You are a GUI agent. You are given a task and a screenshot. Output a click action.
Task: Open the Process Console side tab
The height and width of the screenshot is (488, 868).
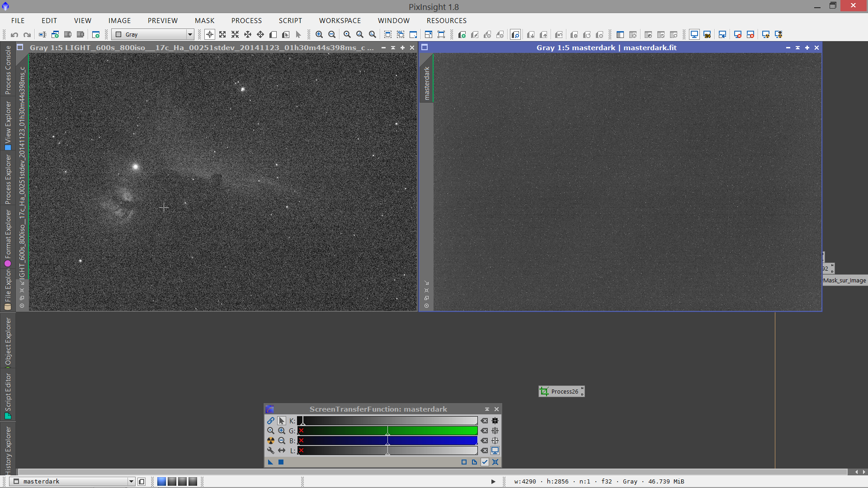[8, 70]
